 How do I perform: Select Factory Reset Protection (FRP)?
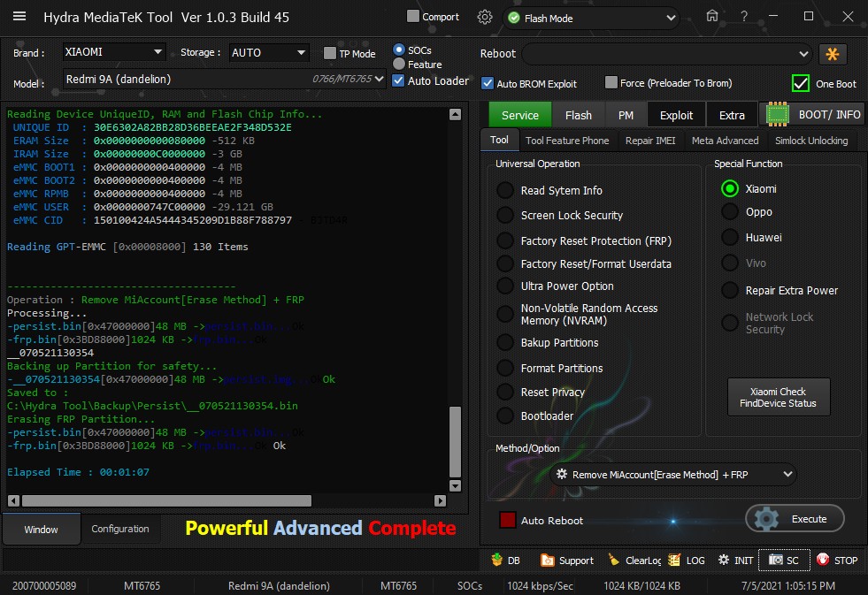[x=505, y=240]
